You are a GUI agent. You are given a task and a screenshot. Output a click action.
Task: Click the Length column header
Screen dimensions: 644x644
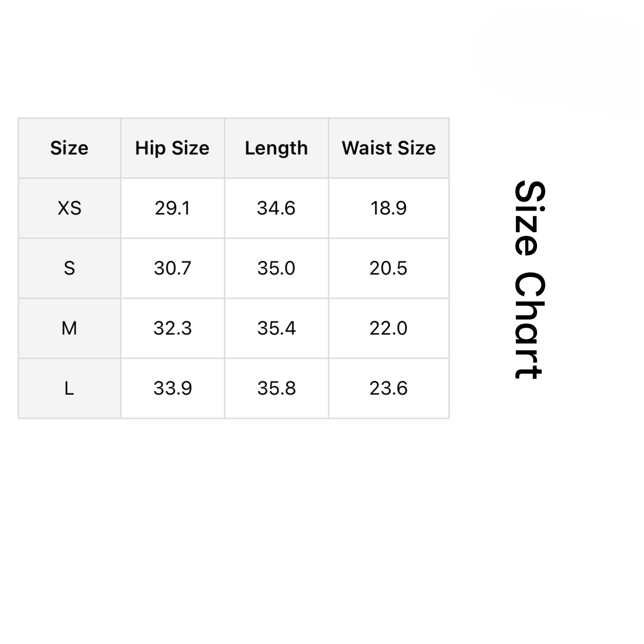(x=276, y=148)
